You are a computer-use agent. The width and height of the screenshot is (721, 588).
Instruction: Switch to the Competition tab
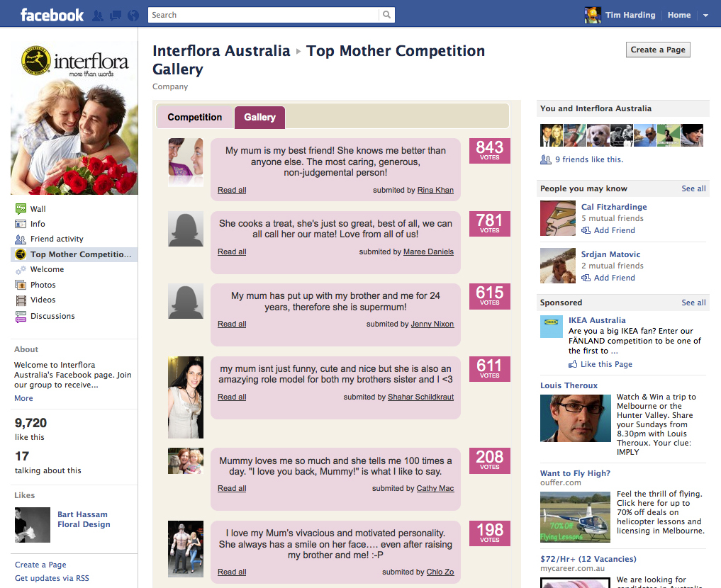point(194,116)
